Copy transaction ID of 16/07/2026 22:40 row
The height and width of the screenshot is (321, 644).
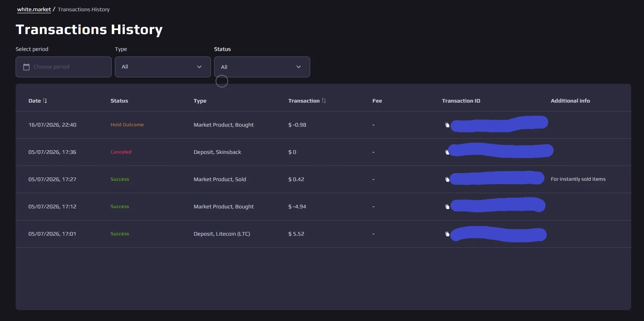click(447, 125)
